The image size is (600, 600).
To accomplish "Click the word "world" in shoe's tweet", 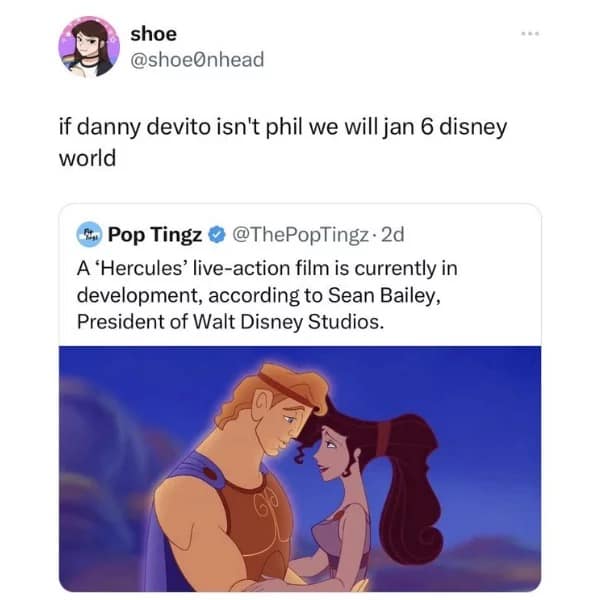I will coord(87,158).
